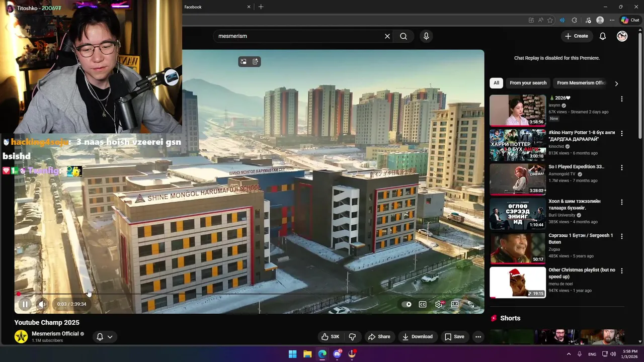
Task: Show more filter chips with arrow
Action: click(x=616, y=83)
